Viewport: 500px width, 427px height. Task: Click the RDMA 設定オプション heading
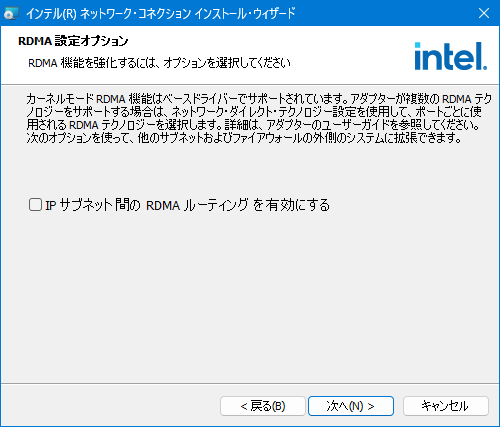click(73, 41)
